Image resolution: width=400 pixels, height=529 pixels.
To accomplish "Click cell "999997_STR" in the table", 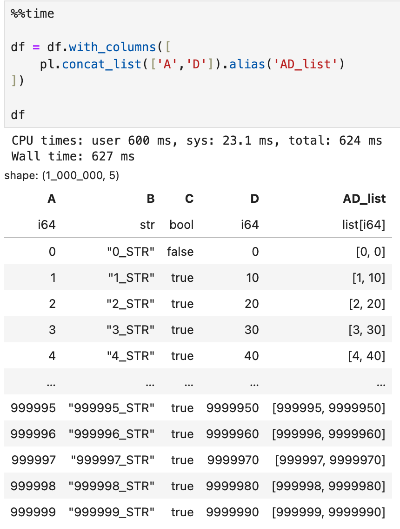I will [x=113, y=460].
